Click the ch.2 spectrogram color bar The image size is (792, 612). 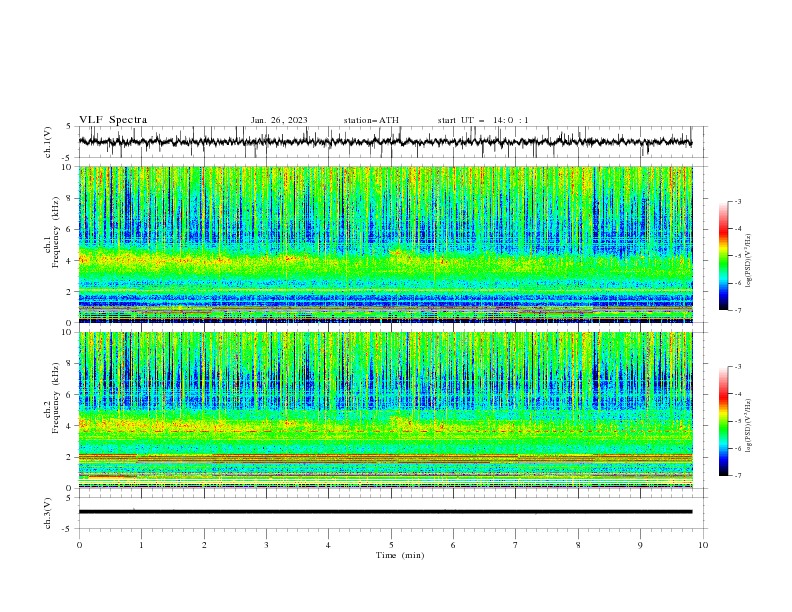pos(723,421)
